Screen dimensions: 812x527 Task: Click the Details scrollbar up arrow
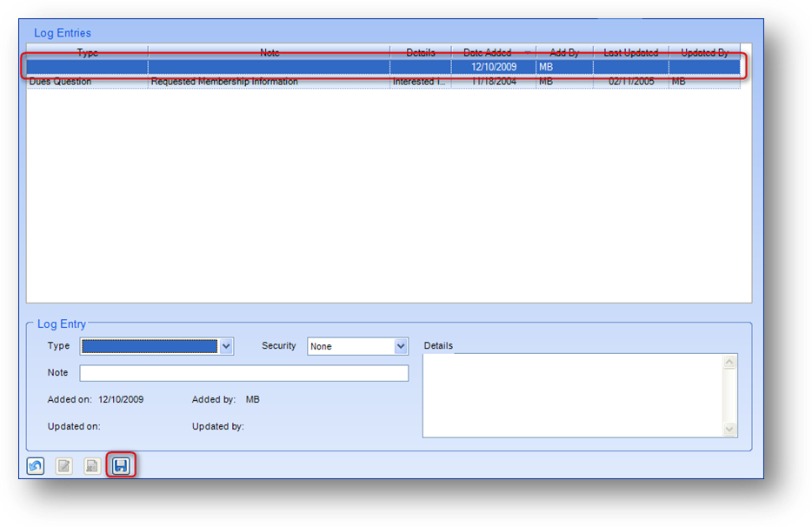729,362
